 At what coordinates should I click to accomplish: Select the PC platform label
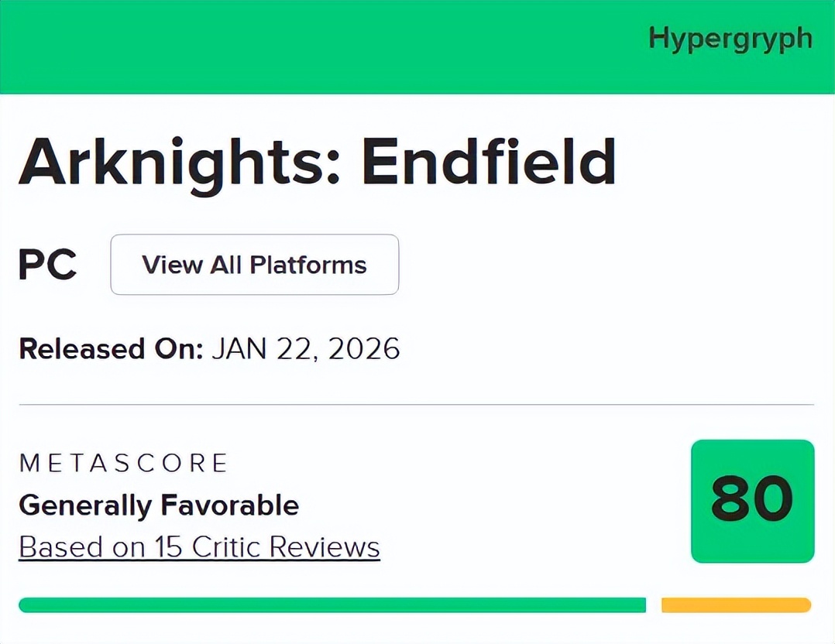point(47,265)
